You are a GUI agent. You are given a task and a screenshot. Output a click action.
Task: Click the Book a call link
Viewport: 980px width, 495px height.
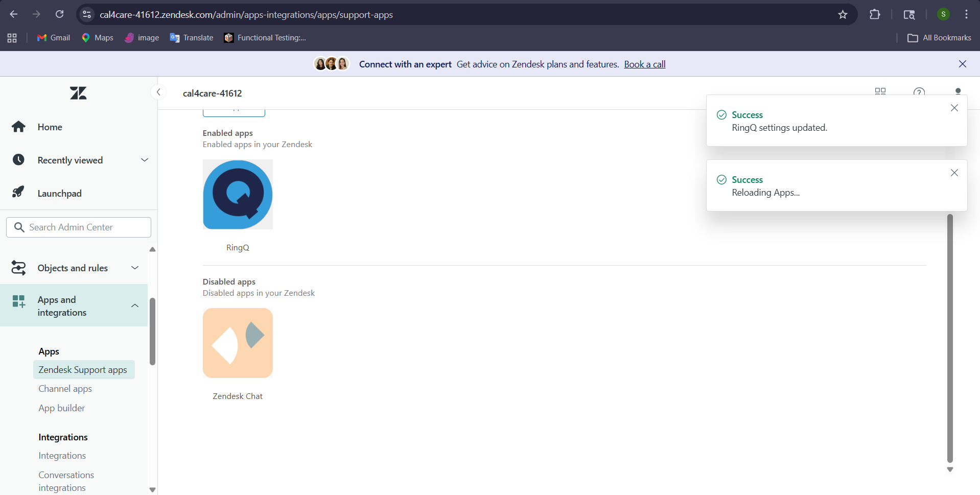(x=645, y=64)
